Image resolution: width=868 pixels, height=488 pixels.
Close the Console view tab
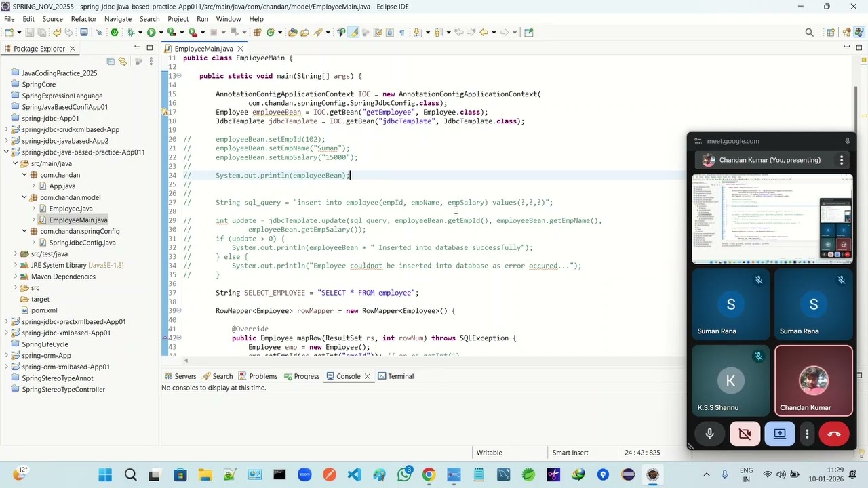[368, 376]
